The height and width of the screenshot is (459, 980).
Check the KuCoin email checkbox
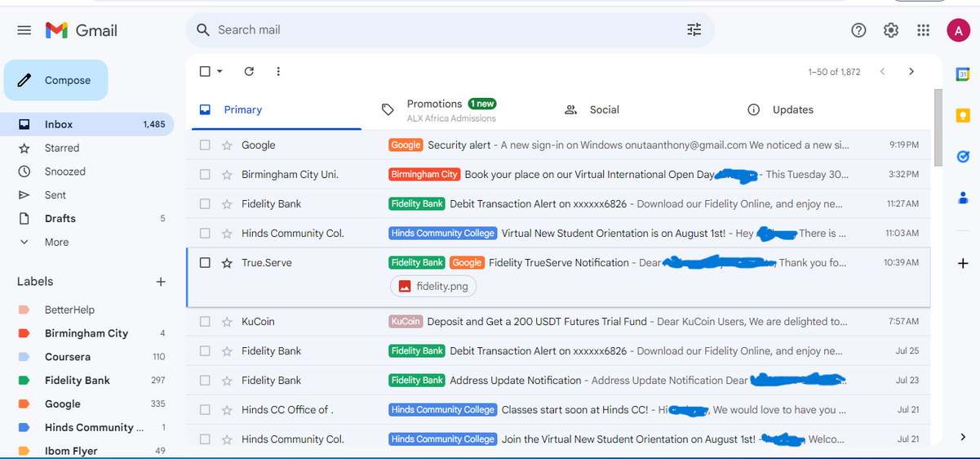(x=205, y=322)
